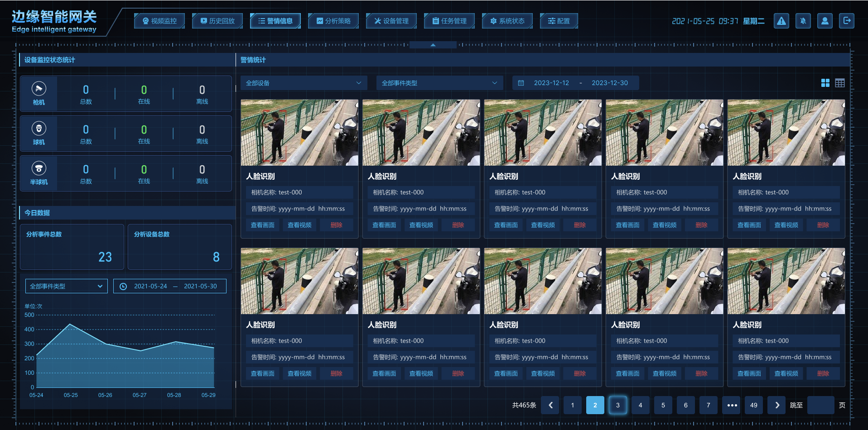Open today's data event type dropdown
The height and width of the screenshot is (430, 868).
click(x=66, y=286)
